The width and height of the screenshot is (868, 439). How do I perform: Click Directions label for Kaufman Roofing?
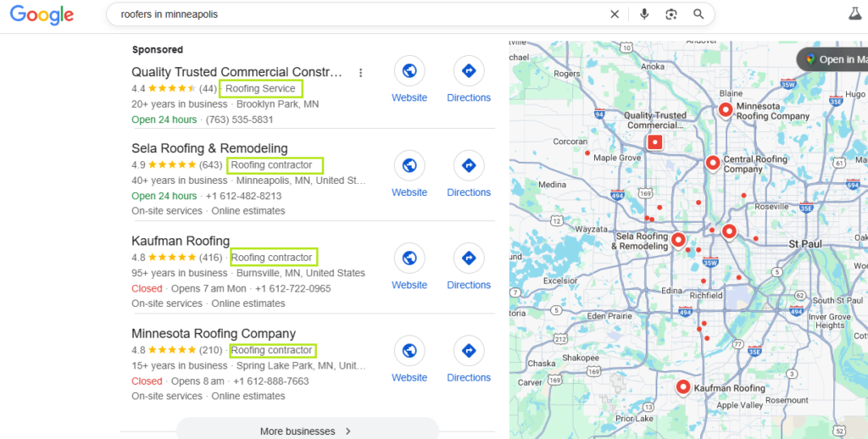(469, 285)
